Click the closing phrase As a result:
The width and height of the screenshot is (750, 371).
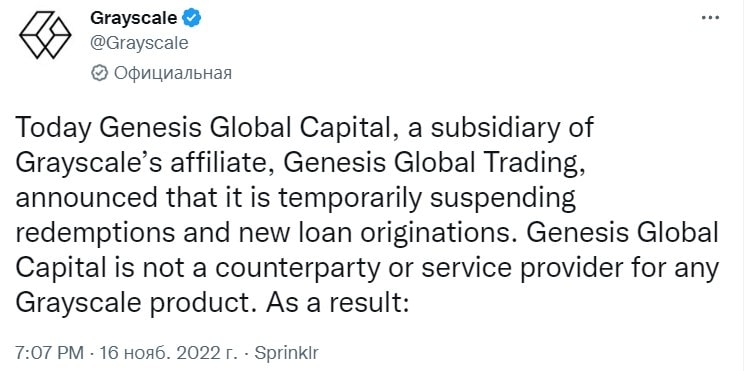point(336,304)
